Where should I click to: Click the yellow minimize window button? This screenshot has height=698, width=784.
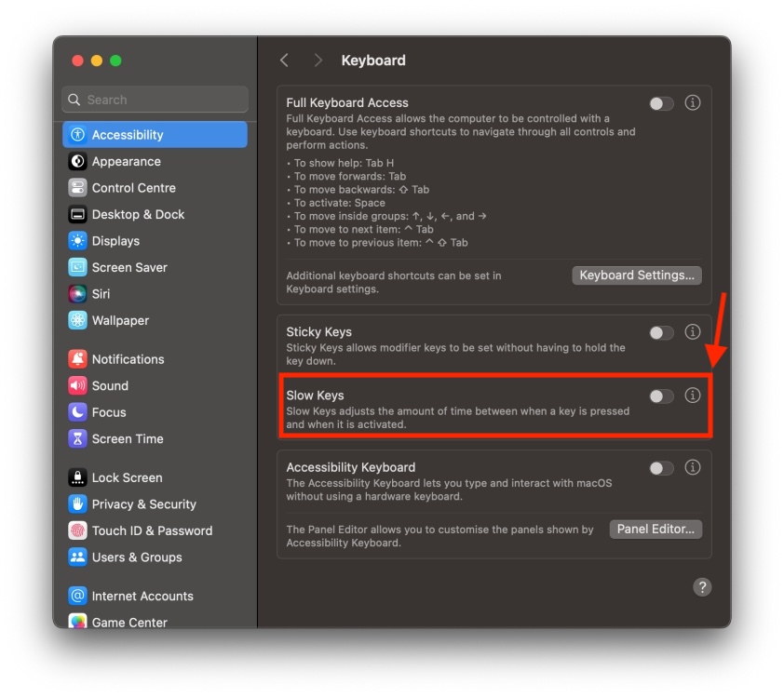click(97, 60)
